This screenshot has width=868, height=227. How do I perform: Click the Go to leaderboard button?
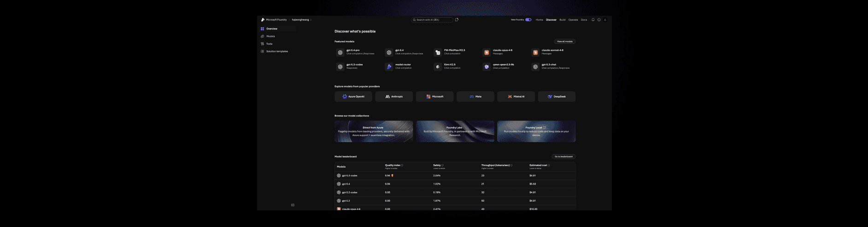coord(563,156)
